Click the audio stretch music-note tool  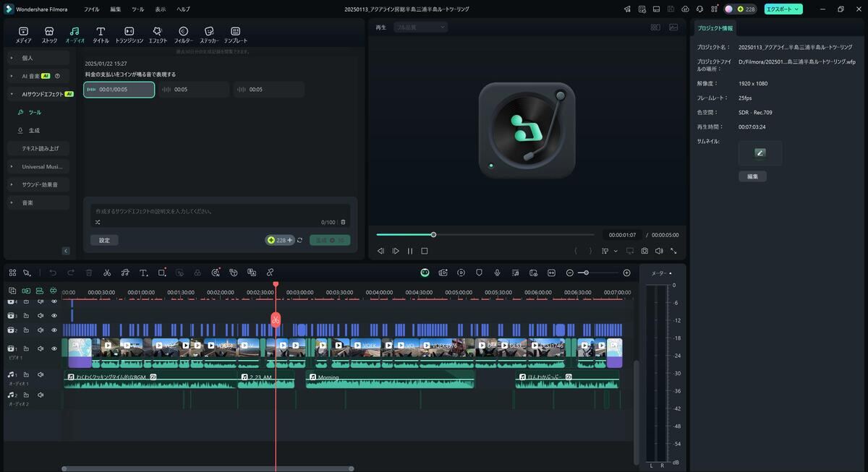[x=125, y=273]
